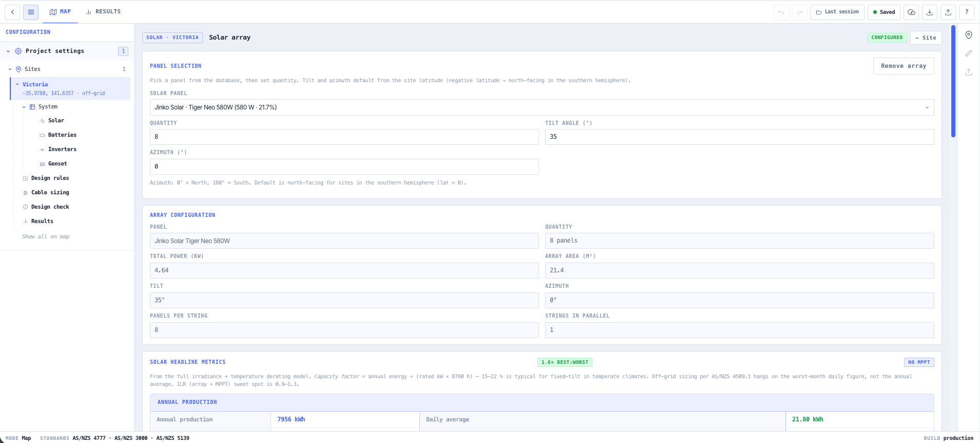Click the Strings in parallel field showing 1
980x443 pixels.
pyautogui.click(x=739, y=330)
